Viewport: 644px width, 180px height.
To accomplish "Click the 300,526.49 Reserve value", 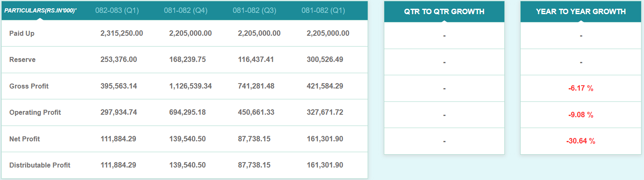I will click(325, 60).
